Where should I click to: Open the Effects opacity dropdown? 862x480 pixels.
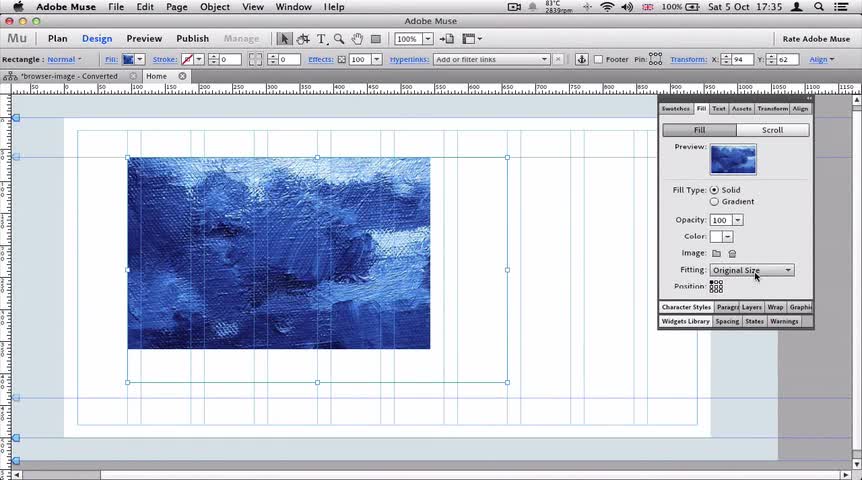(377, 59)
